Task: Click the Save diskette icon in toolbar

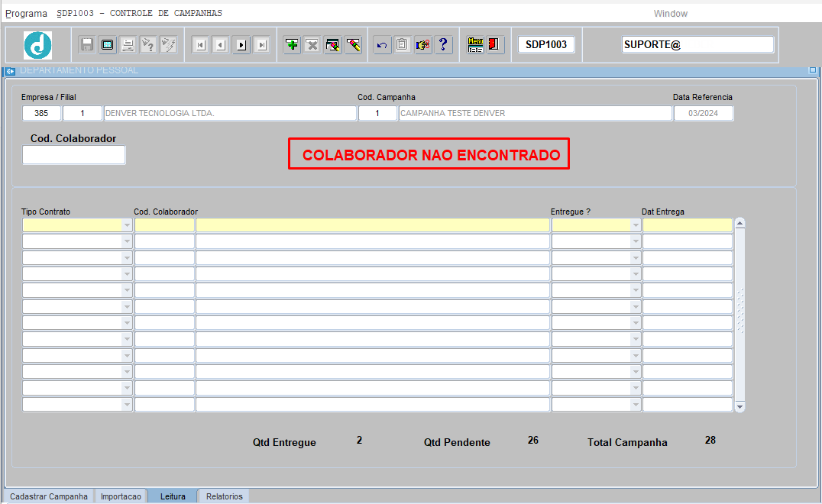Action: [87, 45]
